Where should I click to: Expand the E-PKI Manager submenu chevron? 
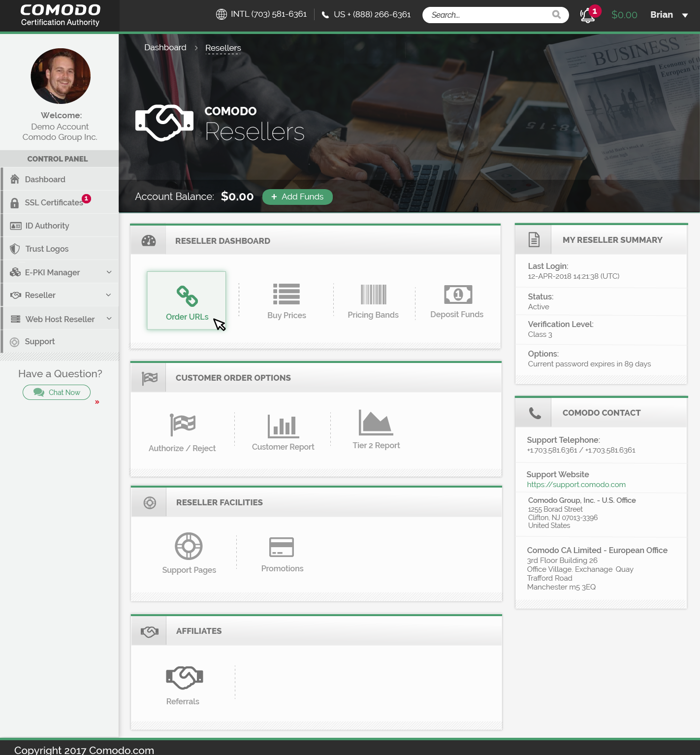(x=109, y=272)
